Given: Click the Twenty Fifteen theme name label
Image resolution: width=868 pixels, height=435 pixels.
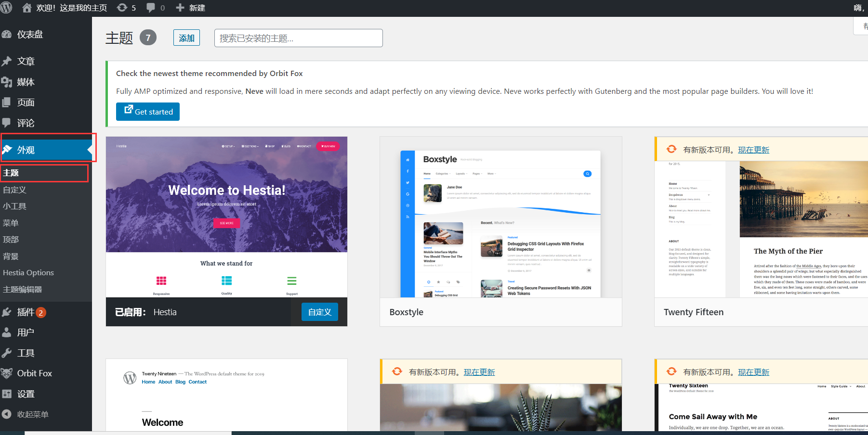Looking at the screenshot, I should [x=694, y=312].
